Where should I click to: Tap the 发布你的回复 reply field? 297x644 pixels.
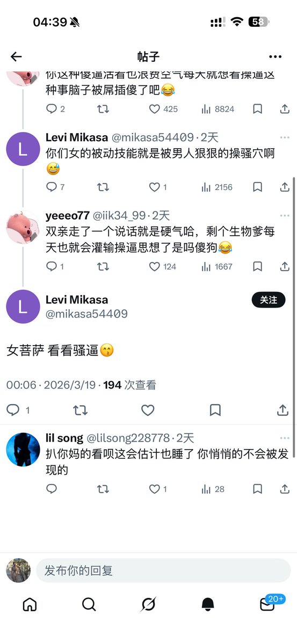click(163, 570)
